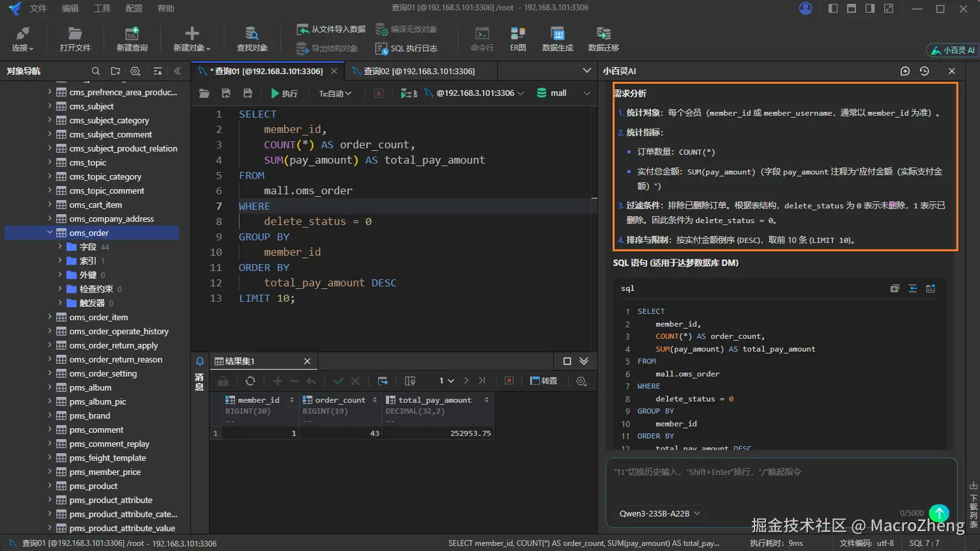980x551 pixels.
Task: Open the 配置 menu
Action: pyautogui.click(x=134, y=8)
